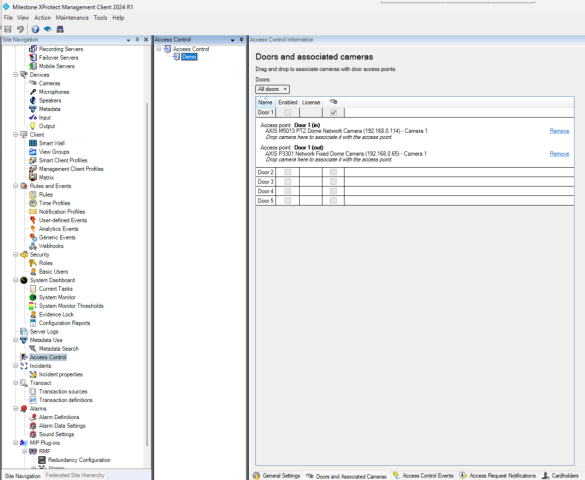Screen dimensions: 585x480
Task: Toggle the Door 5 camera column checkbox
Action: click(334, 201)
